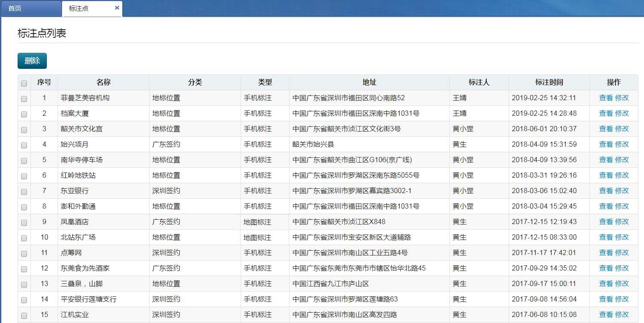Check the box for row 南华寺停车场
Image resolution: width=644 pixels, height=323 pixels.
tap(24, 160)
